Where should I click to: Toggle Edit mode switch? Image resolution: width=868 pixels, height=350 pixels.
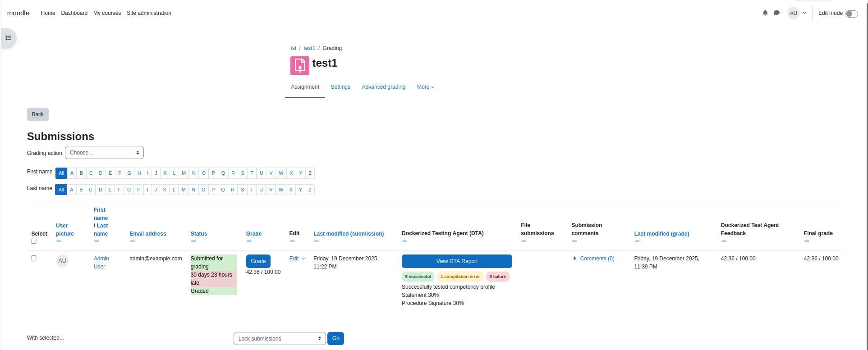coord(851,14)
